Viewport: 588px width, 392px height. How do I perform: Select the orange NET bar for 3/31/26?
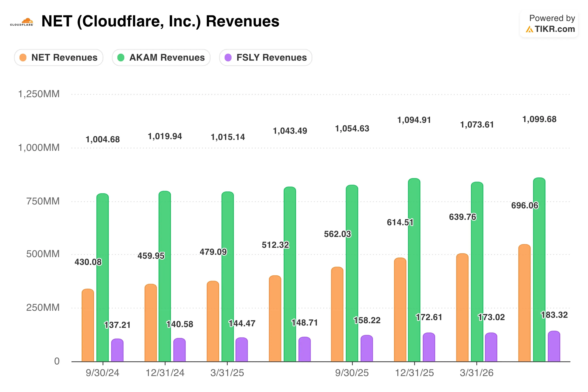click(462, 307)
